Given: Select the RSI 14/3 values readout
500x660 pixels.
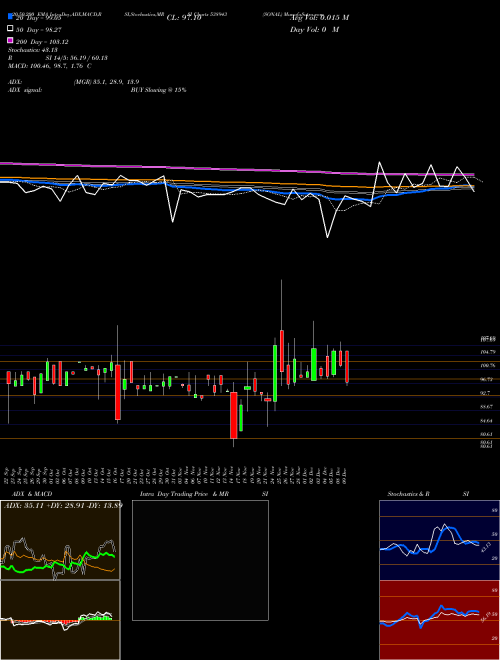Looking at the screenshot, I should pyautogui.click(x=77, y=58).
